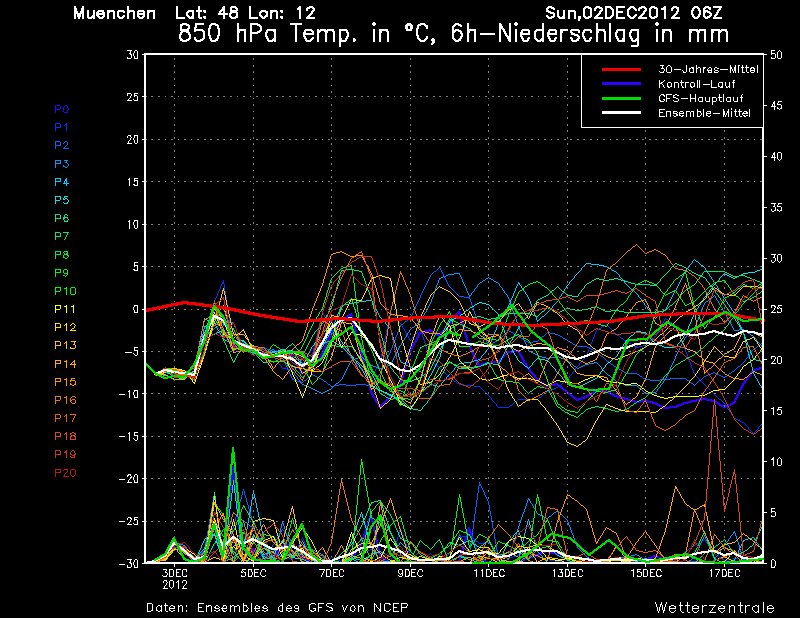800x618 pixels.
Task: Click the 9DEC x-axis label
Action: coord(410,573)
